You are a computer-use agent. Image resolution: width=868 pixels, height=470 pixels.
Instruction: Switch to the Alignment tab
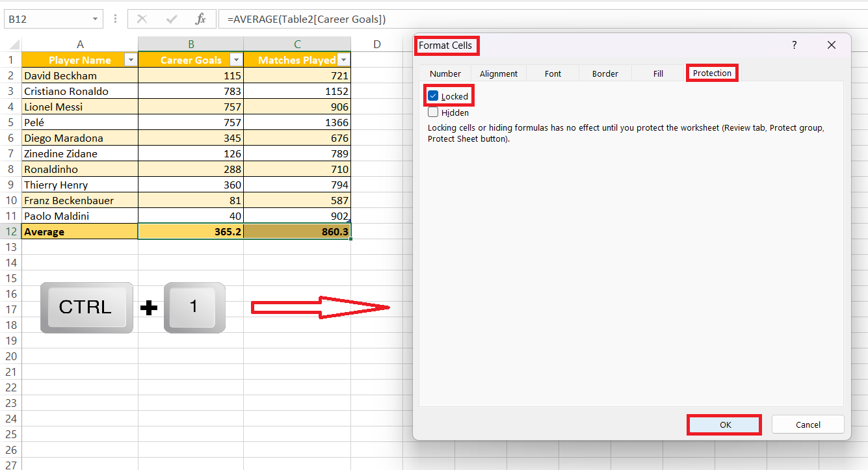[499, 73]
